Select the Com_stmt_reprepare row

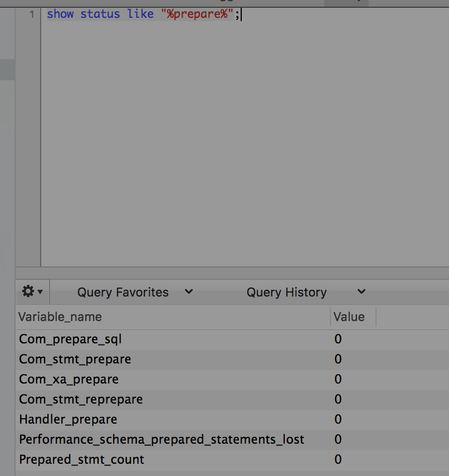[232, 399]
